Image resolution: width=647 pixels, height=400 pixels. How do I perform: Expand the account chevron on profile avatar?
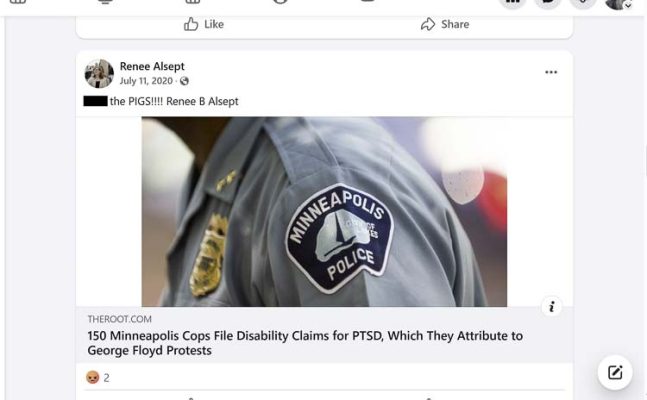pos(628,6)
